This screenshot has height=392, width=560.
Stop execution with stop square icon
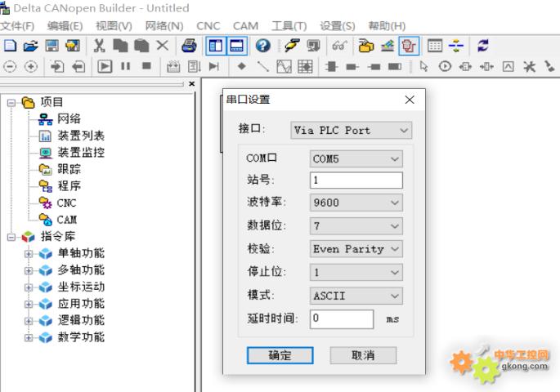(146, 66)
